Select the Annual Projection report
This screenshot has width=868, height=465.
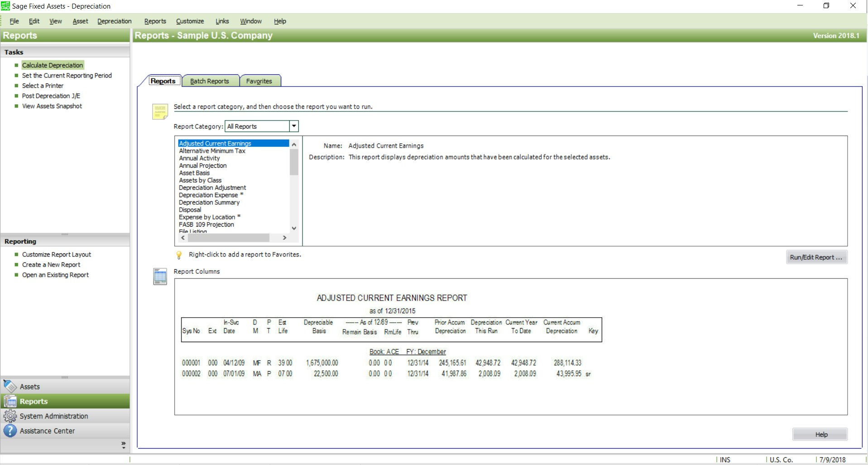pos(202,165)
